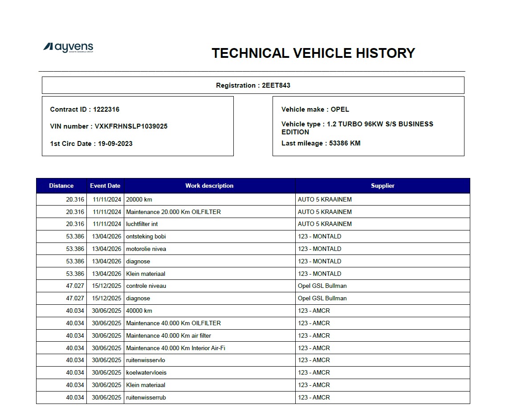
Task: Click the Contract ID 1222316 text
Action: point(85,109)
